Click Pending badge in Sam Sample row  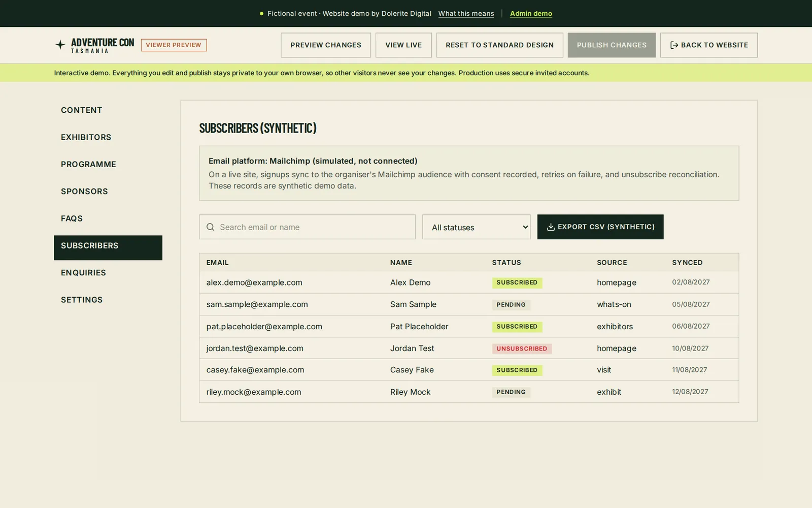[511, 305]
